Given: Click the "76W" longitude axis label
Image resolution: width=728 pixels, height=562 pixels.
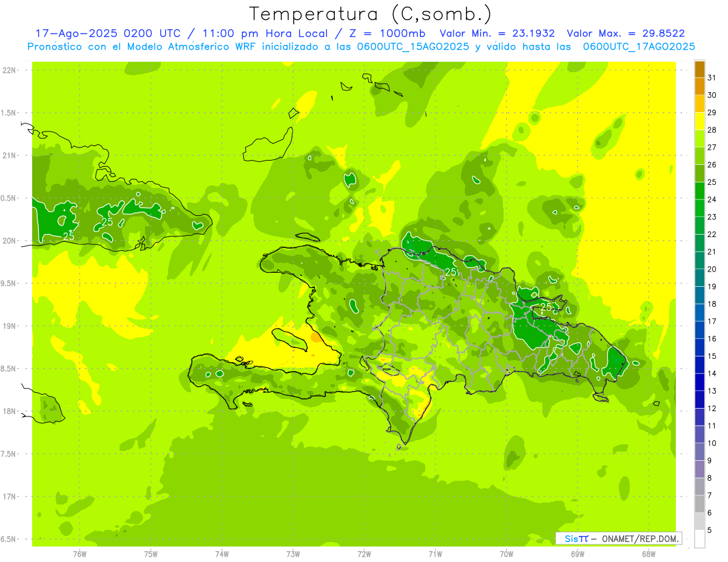Looking at the screenshot, I should [79, 554].
